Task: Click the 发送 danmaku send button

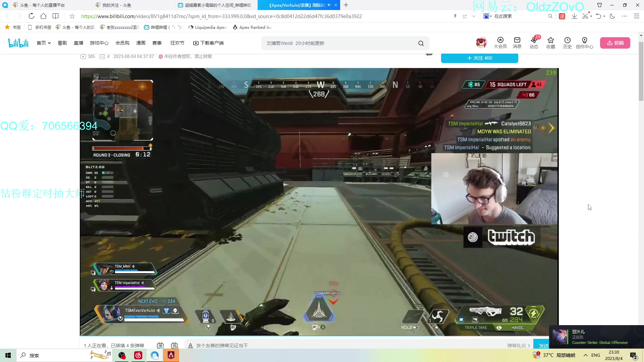Action: (541, 345)
